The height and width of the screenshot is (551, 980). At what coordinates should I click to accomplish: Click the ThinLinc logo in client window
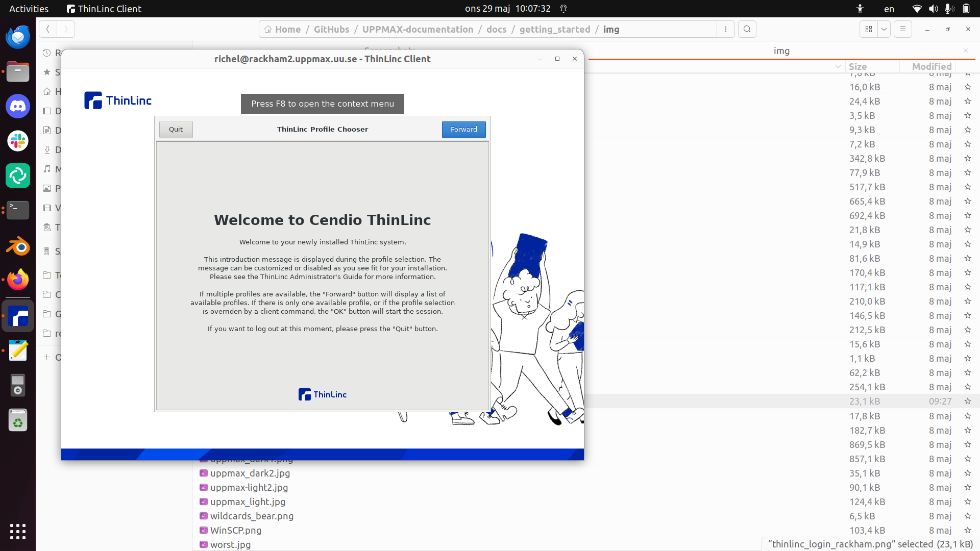coord(118,101)
